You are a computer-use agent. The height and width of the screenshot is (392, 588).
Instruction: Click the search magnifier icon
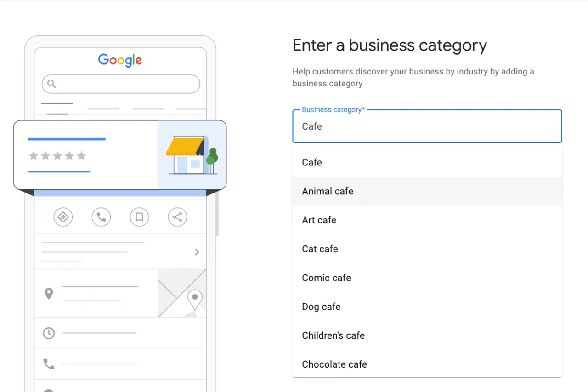(52, 84)
